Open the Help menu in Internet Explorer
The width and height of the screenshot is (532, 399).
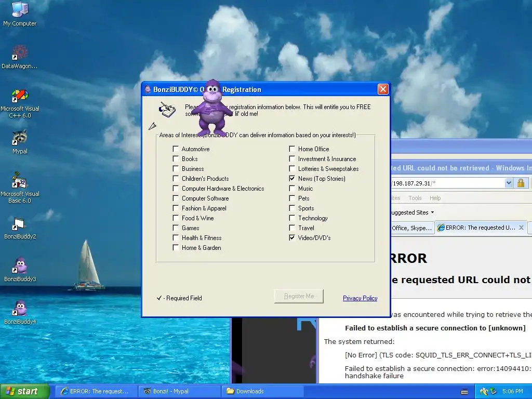point(435,198)
